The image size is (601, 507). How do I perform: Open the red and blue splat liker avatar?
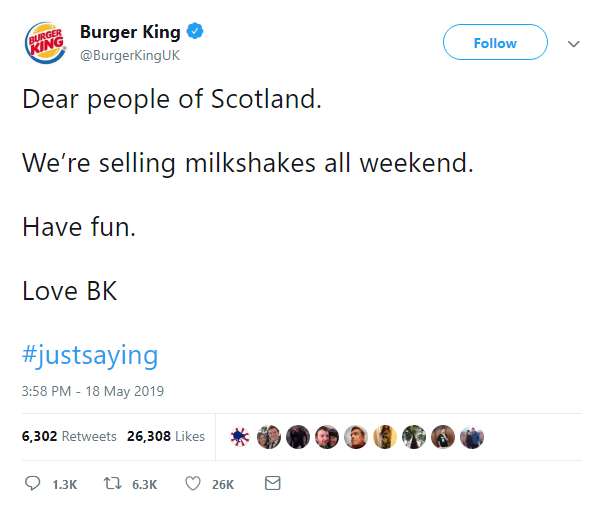[x=239, y=437]
